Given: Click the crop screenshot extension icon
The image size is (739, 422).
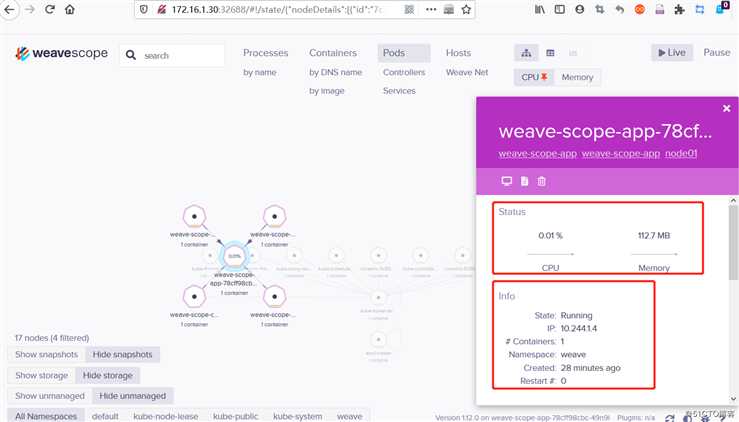Looking at the screenshot, I should point(599,9).
